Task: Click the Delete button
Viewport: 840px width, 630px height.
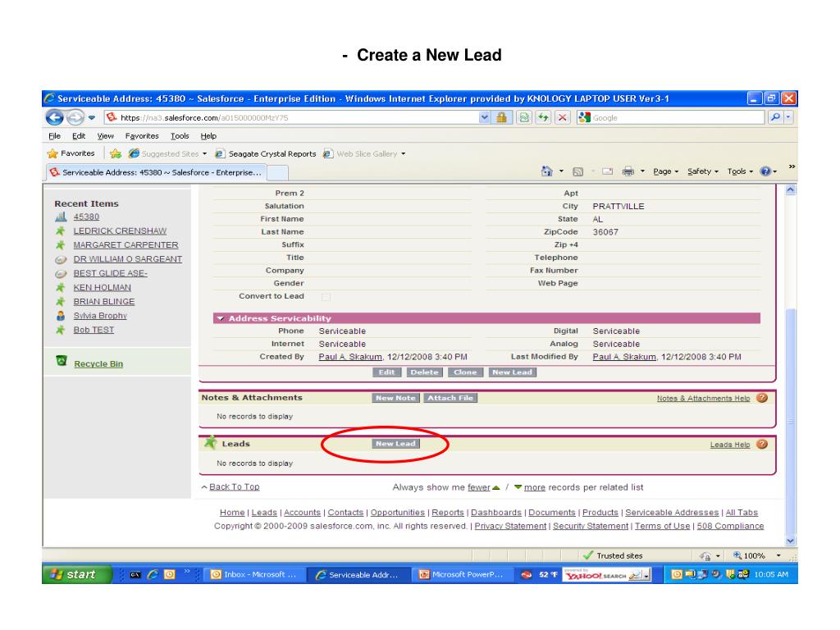Action: (424, 372)
